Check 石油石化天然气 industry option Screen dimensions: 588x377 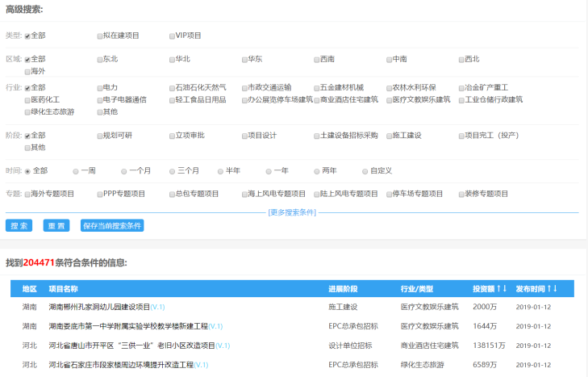(172, 88)
